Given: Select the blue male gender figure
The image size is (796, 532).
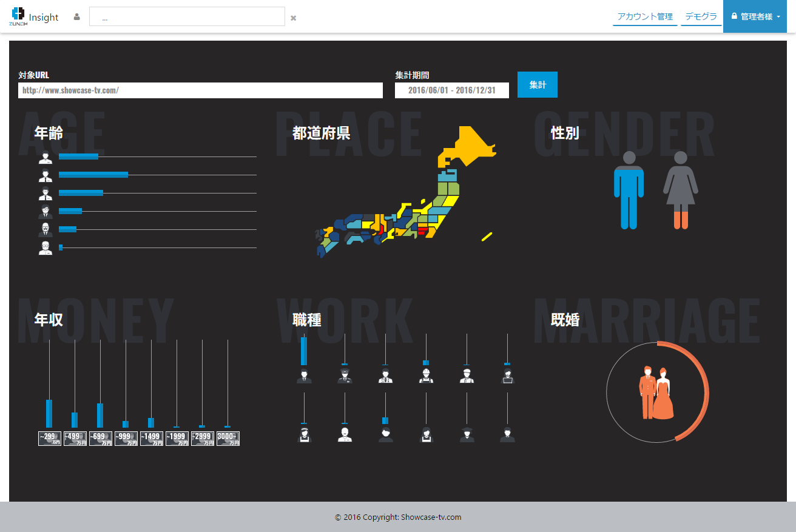Looking at the screenshot, I should tap(629, 190).
